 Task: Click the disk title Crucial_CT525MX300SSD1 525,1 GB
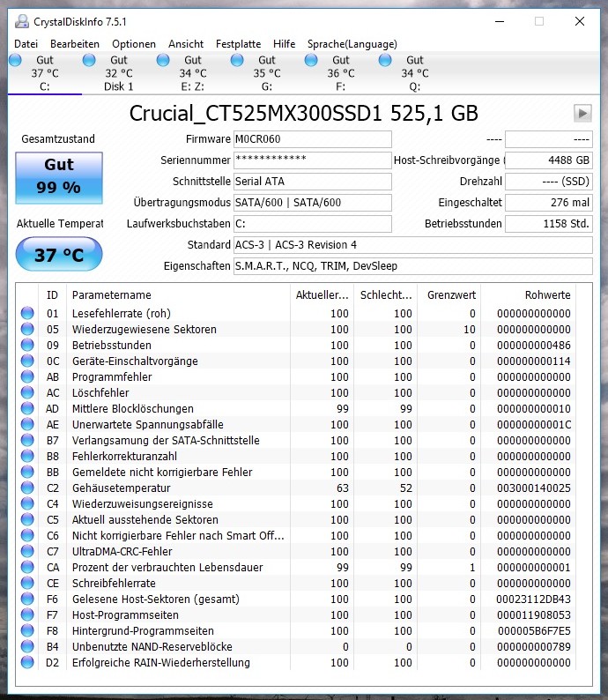coord(303,114)
